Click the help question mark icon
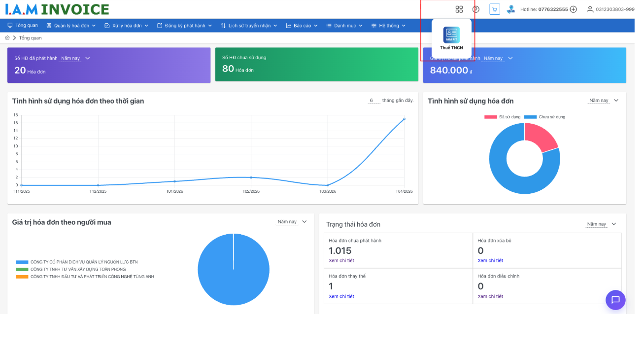 [476, 9]
